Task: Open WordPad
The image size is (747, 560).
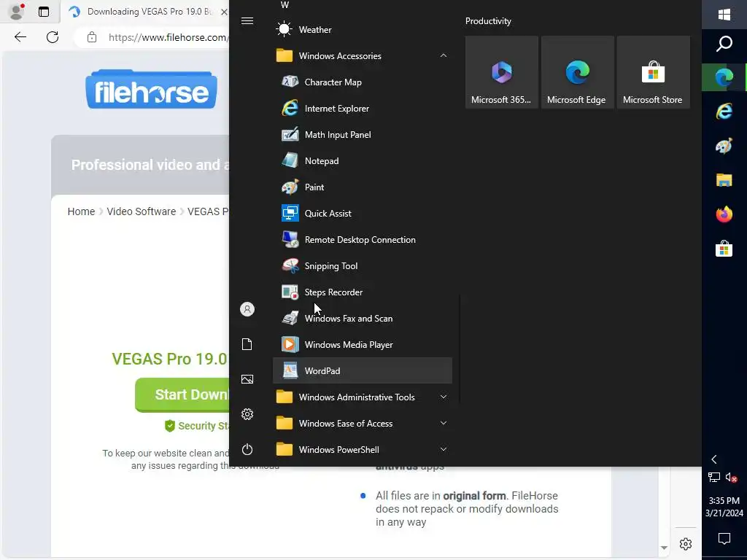Action: coord(362,370)
